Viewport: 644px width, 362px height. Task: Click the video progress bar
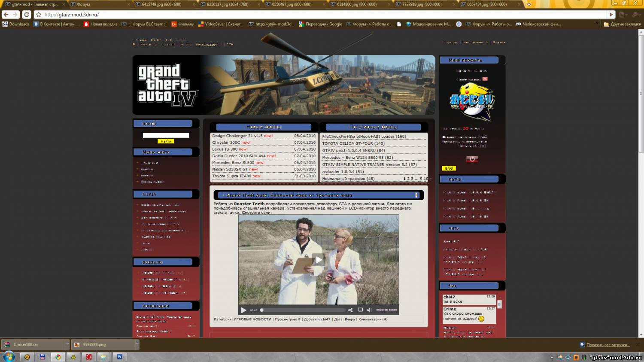pos(303,310)
